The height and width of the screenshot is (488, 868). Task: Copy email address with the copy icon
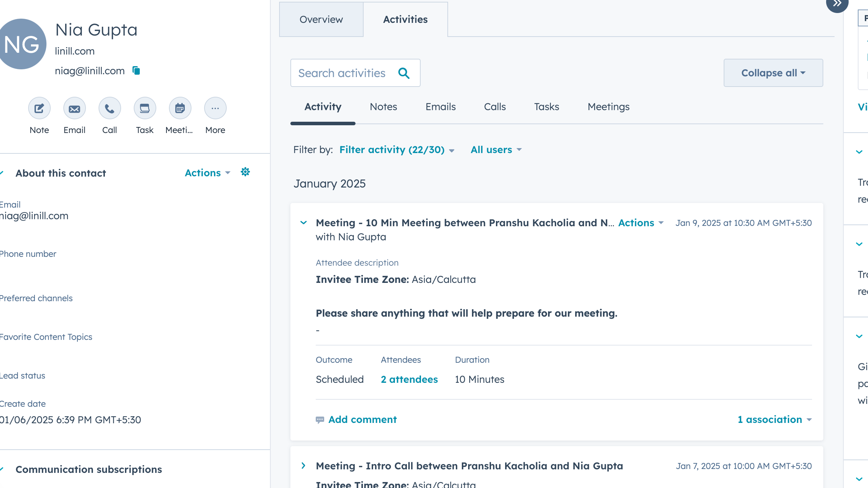tap(136, 71)
